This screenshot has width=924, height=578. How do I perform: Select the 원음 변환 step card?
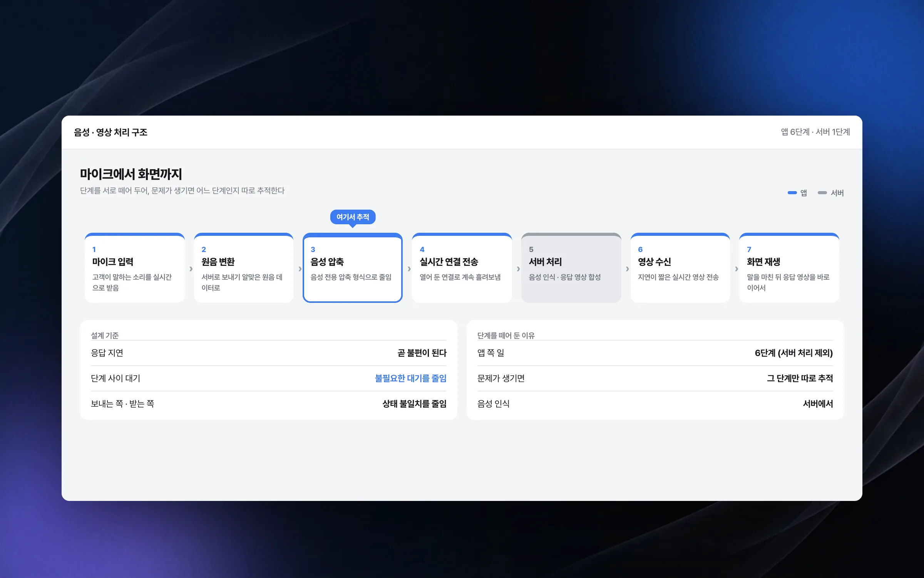(244, 268)
